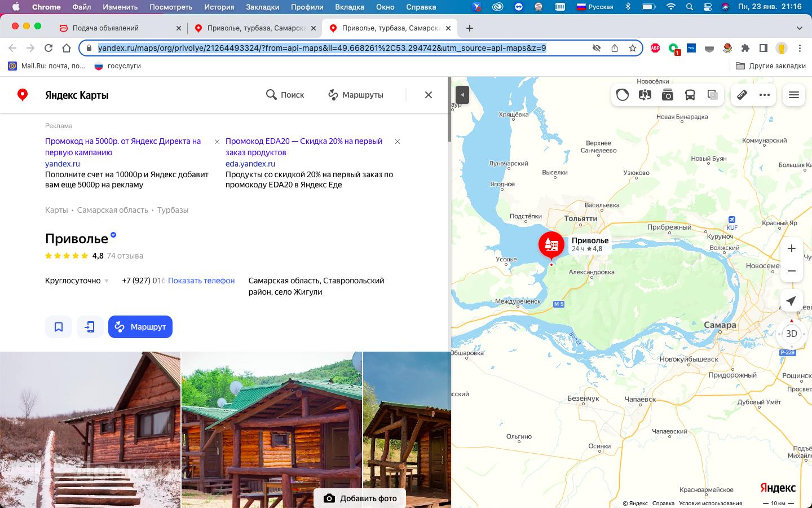Show moving public transport on map
Screen dimensions: 812x508
pyautogui.click(x=690, y=95)
